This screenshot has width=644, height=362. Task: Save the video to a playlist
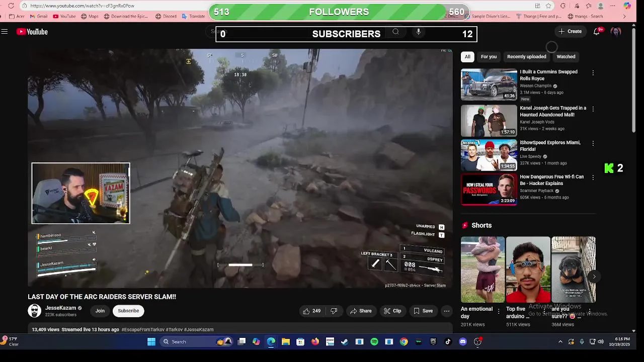click(x=423, y=311)
